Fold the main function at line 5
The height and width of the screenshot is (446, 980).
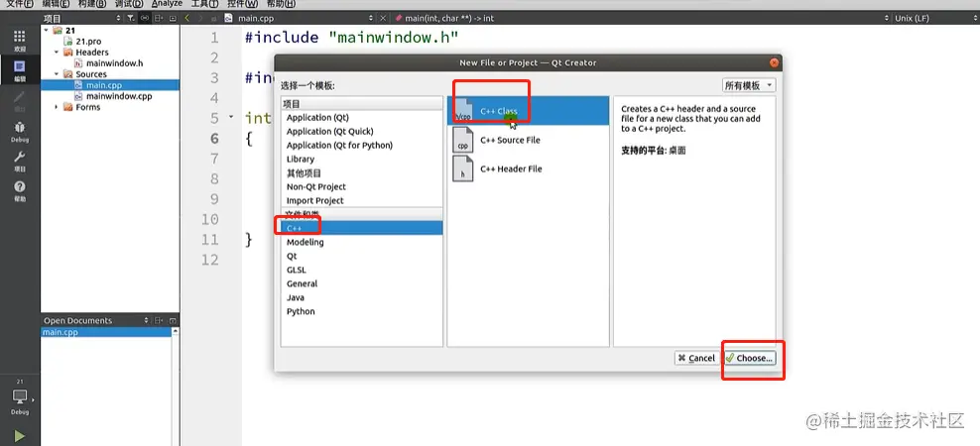click(231, 117)
